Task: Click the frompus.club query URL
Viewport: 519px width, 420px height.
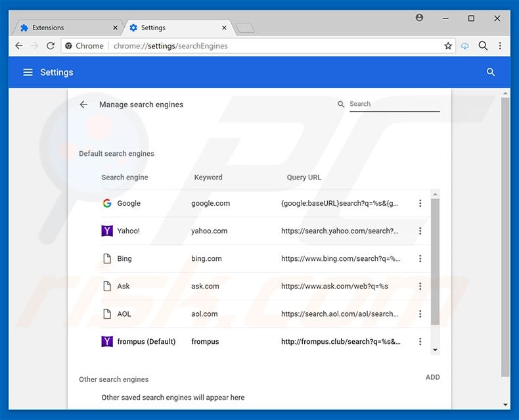Action: point(340,342)
